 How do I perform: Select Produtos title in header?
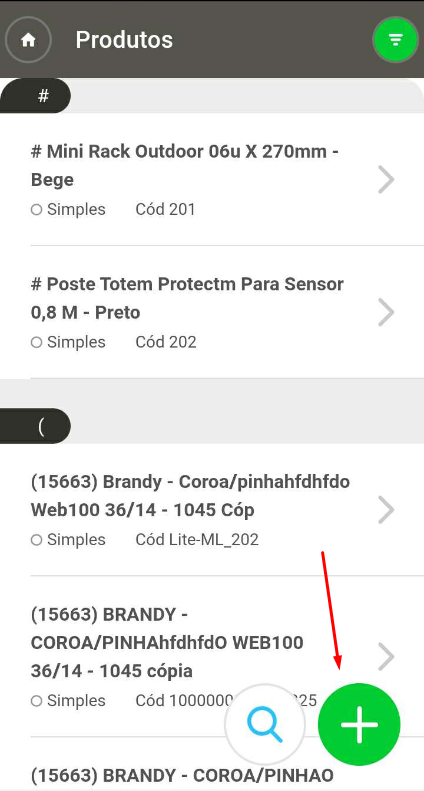tap(124, 40)
